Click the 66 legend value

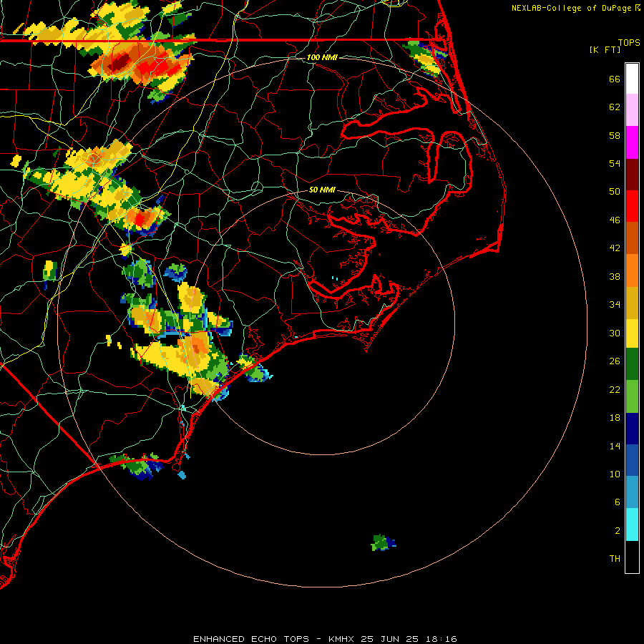pos(615,79)
